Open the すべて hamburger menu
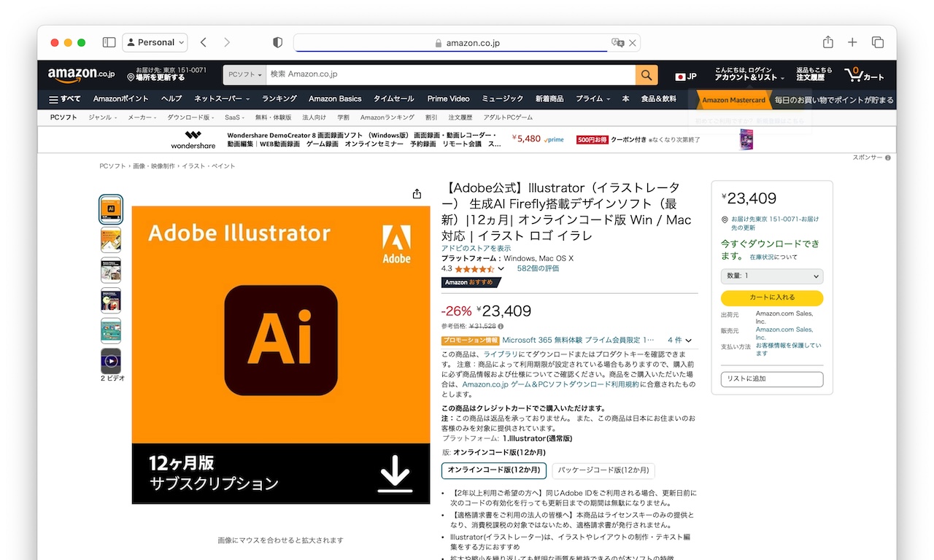This screenshot has width=934, height=560. (x=64, y=99)
